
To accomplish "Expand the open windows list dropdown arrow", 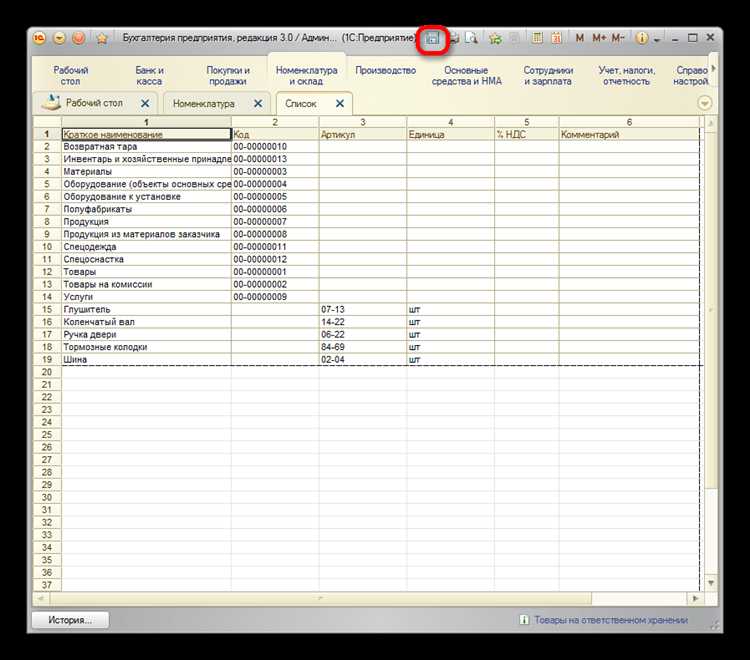I will [x=705, y=103].
